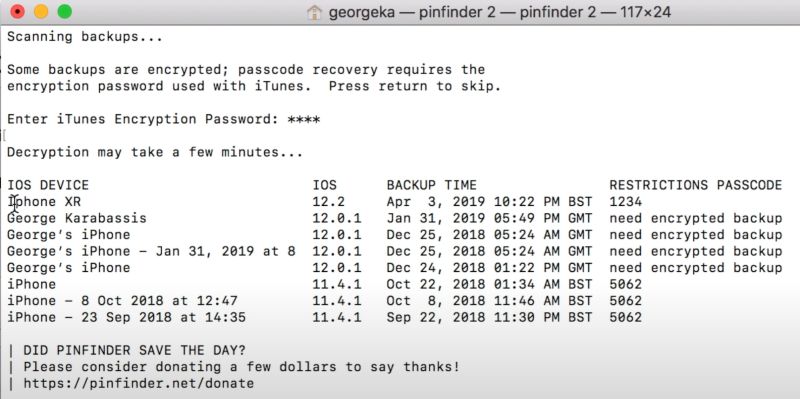Click the green fullscreen window button
Viewport: 800px width, 399px height.
coord(64,11)
